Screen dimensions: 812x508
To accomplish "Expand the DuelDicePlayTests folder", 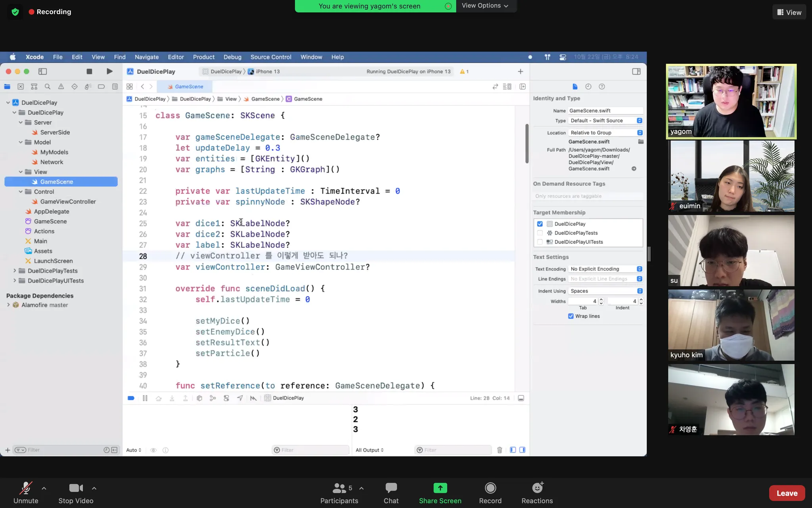I will 15,271.
